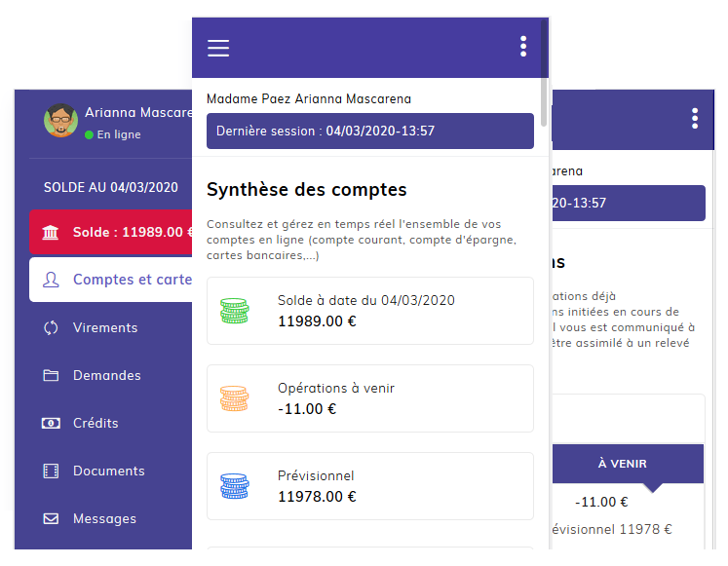728x566 pixels.
Task: Click the Messages envelope icon
Action: (51, 519)
